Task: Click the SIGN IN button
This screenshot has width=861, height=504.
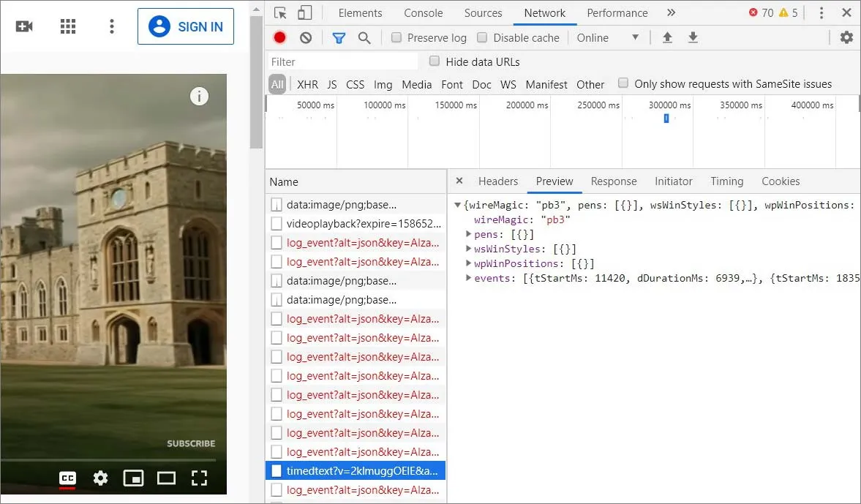Action: click(x=185, y=26)
